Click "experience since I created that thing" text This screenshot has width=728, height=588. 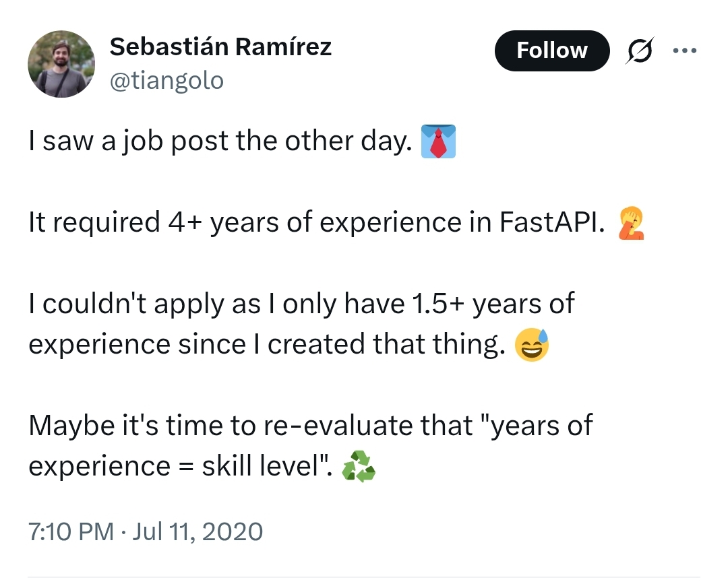pyautogui.click(x=266, y=345)
